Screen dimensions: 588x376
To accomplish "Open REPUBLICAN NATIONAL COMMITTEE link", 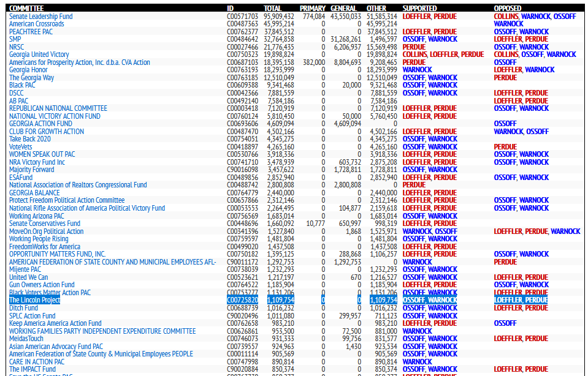I will (x=58, y=108).
